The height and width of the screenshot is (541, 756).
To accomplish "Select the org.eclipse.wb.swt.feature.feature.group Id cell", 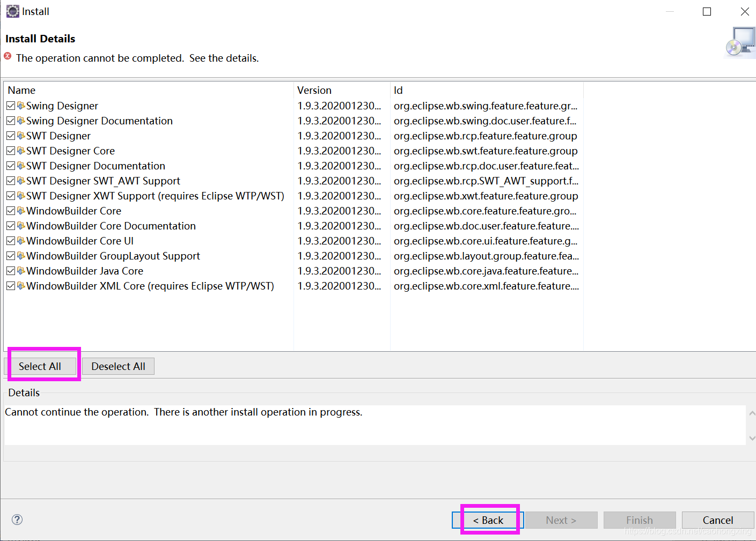I will click(486, 151).
